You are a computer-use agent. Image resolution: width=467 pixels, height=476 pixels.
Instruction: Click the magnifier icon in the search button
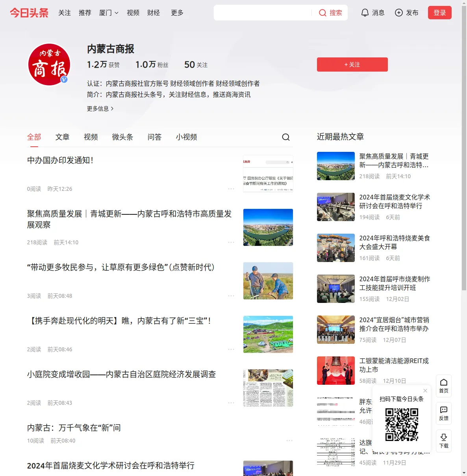click(x=322, y=13)
